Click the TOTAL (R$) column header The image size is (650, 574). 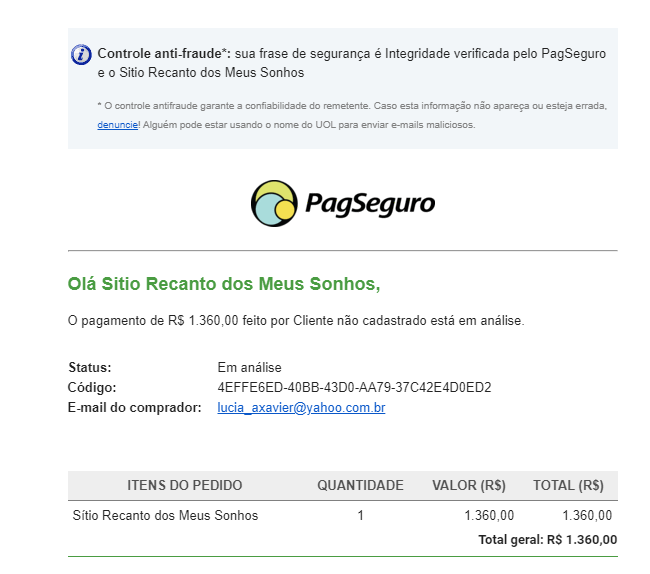point(568,485)
